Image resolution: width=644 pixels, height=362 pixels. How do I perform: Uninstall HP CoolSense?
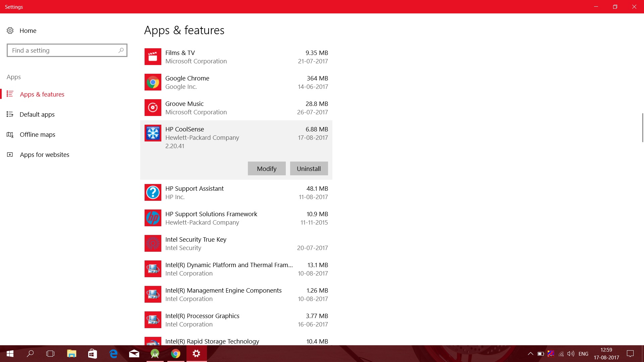point(309,169)
